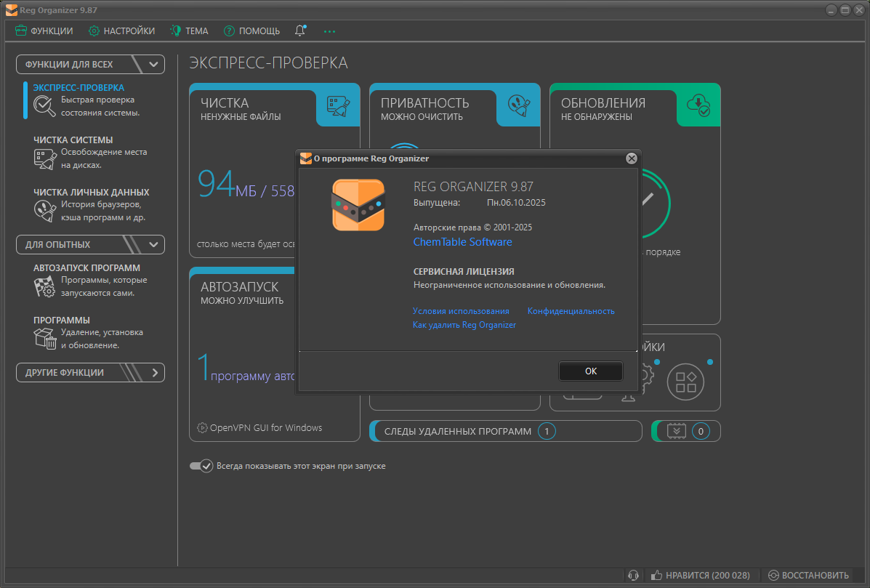
Task: Click the Cleanup tile broom icon
Action: point(338,106)
